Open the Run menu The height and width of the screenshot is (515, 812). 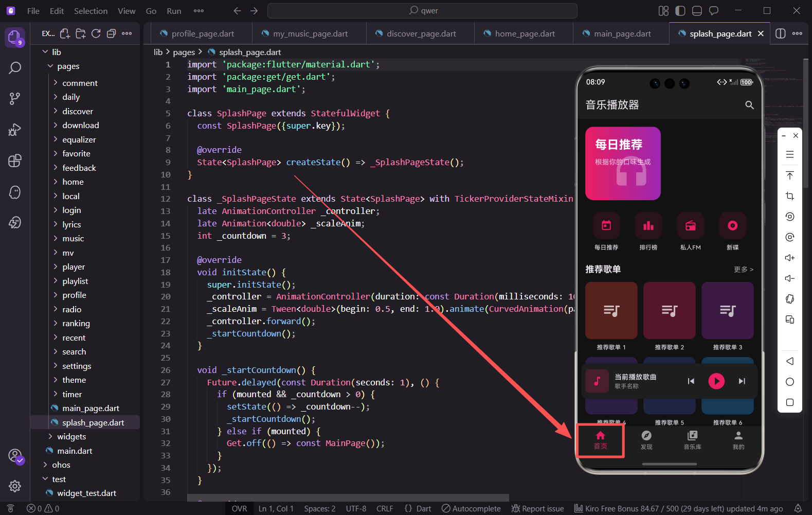(x=174, y=11)
